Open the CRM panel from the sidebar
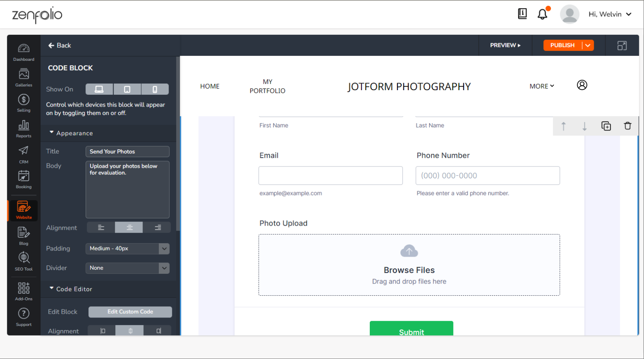Image resolution: width=644 pixels, height=359 pixels. pyautogui.click(x=23, y=153)
